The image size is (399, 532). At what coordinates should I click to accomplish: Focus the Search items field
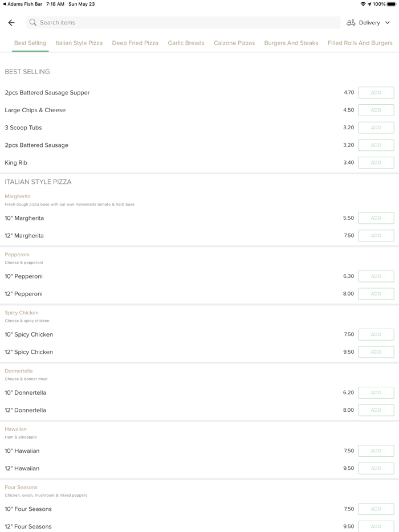point(182,23)
